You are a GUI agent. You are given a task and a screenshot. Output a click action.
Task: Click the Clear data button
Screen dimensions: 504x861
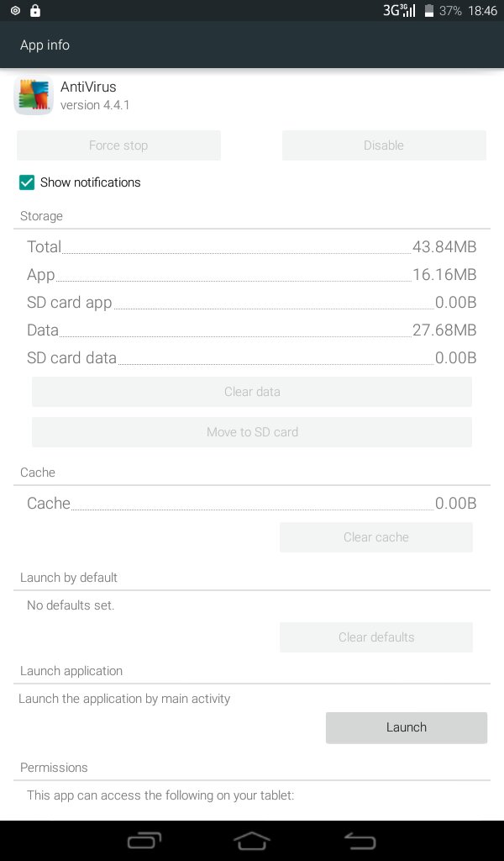252,392
